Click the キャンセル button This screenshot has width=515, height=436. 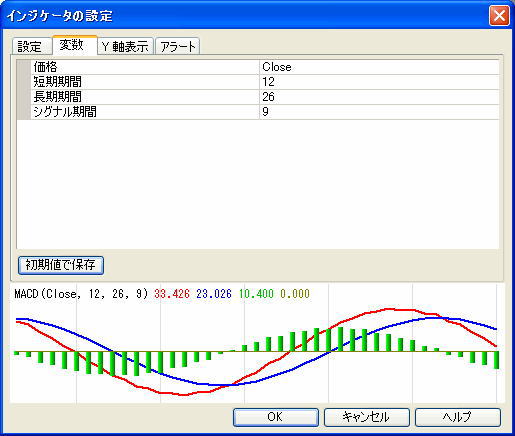pos(366,417)
